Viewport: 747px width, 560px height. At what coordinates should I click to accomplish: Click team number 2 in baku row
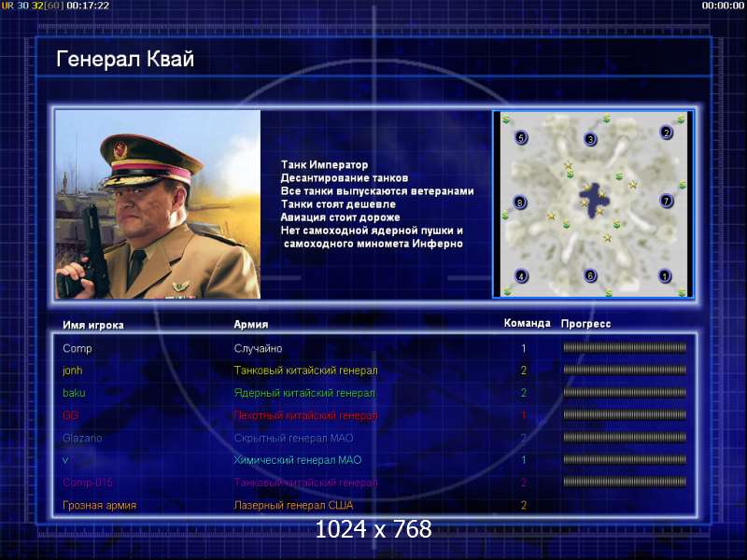click(x=524, y=393)
